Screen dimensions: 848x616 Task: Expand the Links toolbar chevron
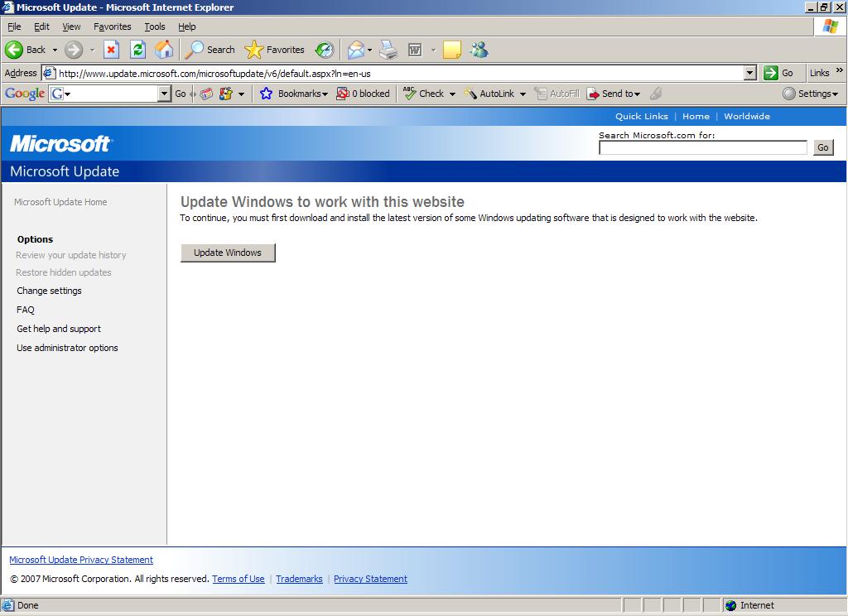click(x=840, y=70)
